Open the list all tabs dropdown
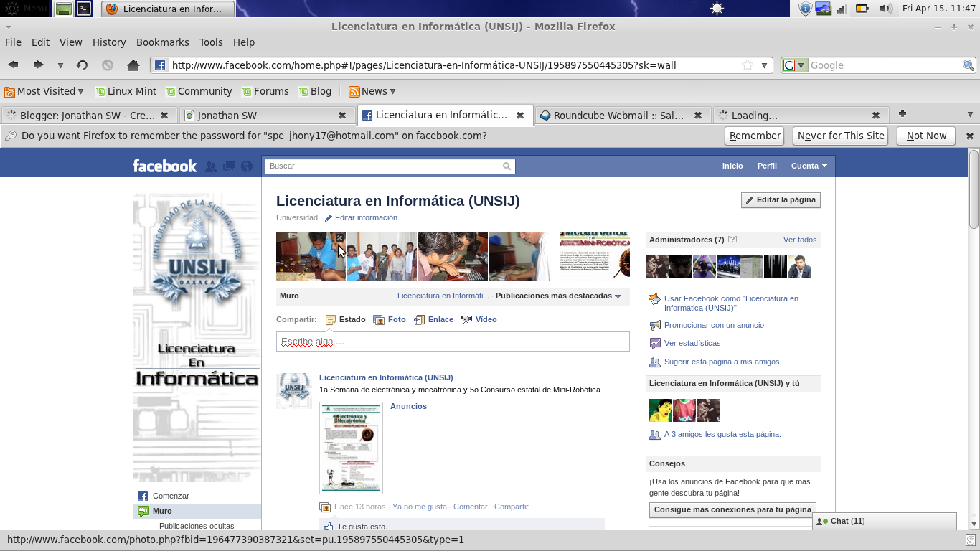Screen dimensions: 980x551 tap(970, 114)
